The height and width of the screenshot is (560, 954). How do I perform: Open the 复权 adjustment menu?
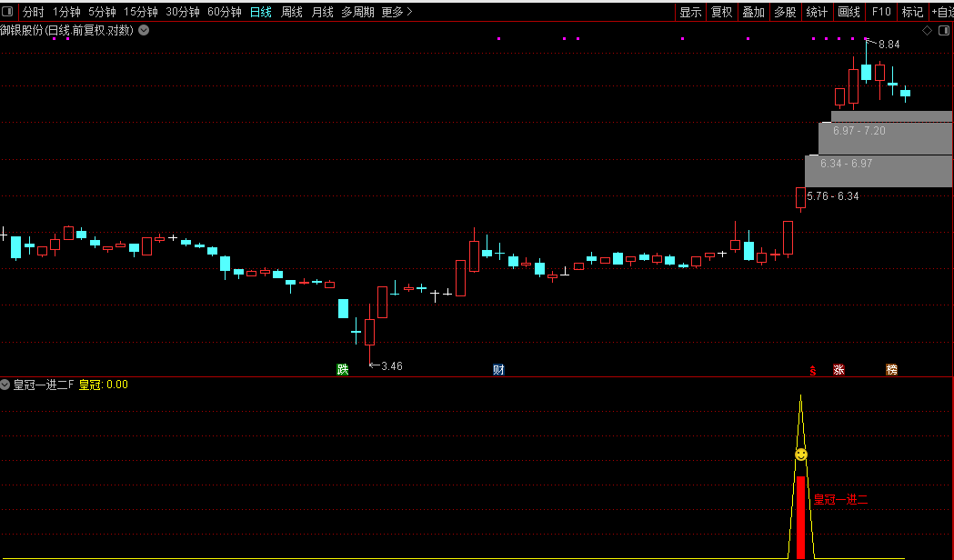(722, 12)
